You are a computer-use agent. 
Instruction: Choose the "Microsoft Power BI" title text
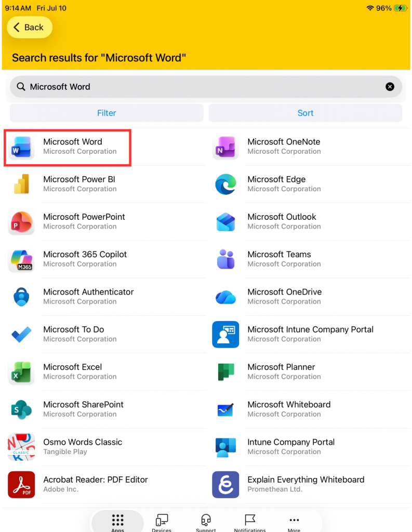click(79, 179)
